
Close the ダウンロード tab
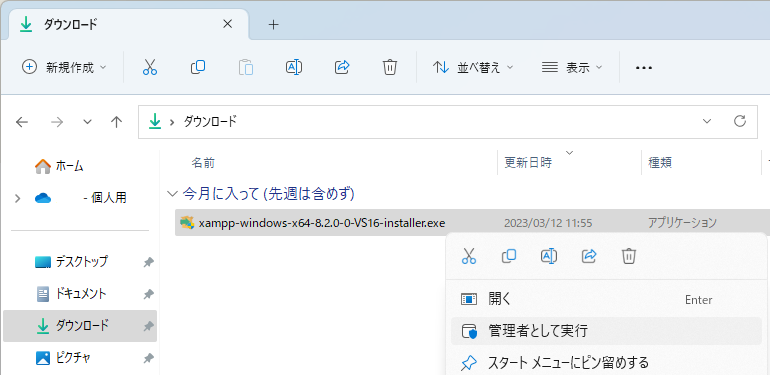coord(227,24)
